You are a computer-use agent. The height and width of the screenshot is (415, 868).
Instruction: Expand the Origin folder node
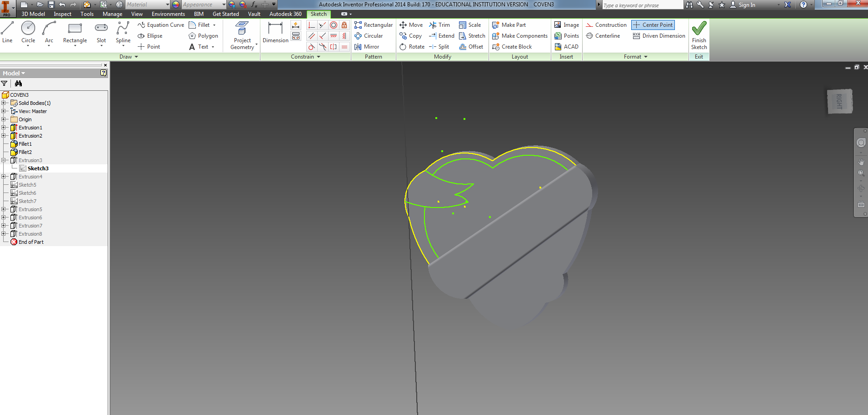tap(4, 119)
